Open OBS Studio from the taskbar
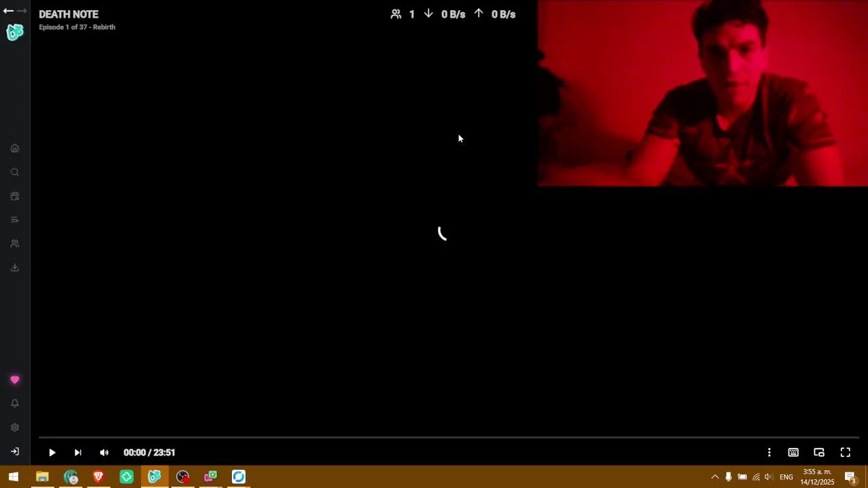This screenshot has width=868, height=488. pyautogui.click(x=182, y=477)
